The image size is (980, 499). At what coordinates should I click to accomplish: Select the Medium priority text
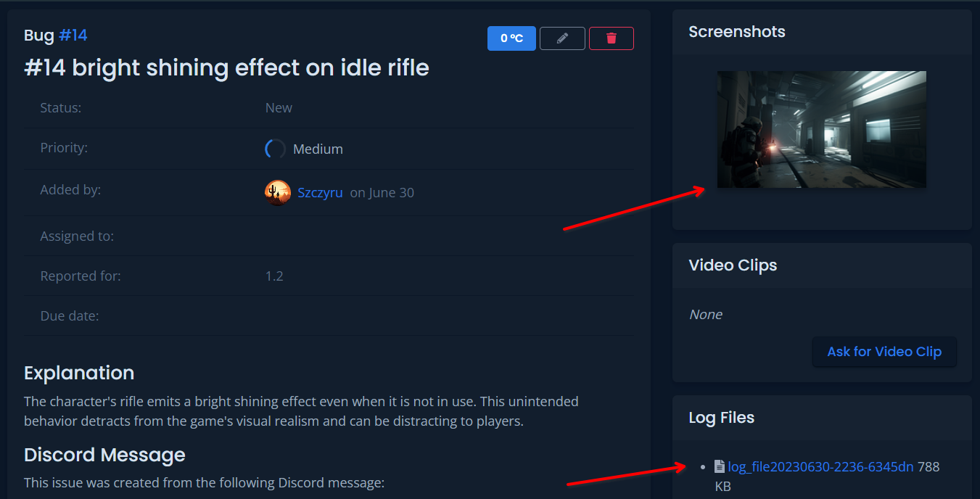pos(318,149)
